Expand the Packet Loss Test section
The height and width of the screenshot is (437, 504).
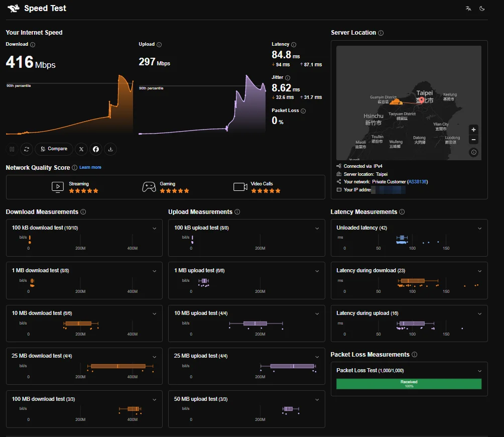click(479, 371)
